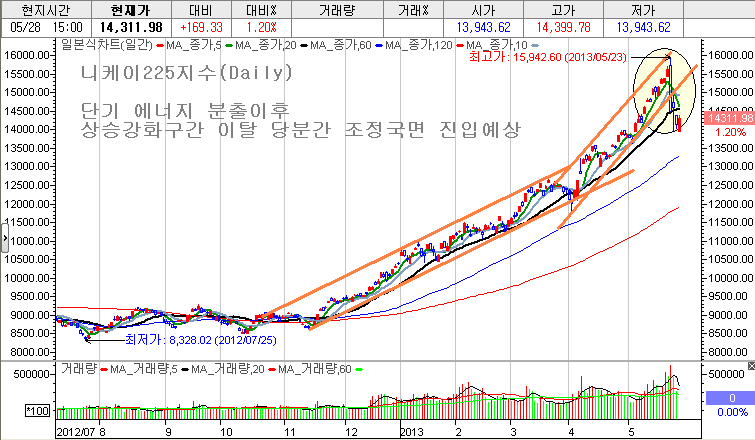Expand the left side panel arrow
The height and width of the screenshot is (440, 755).
click(x=4, y=239)
